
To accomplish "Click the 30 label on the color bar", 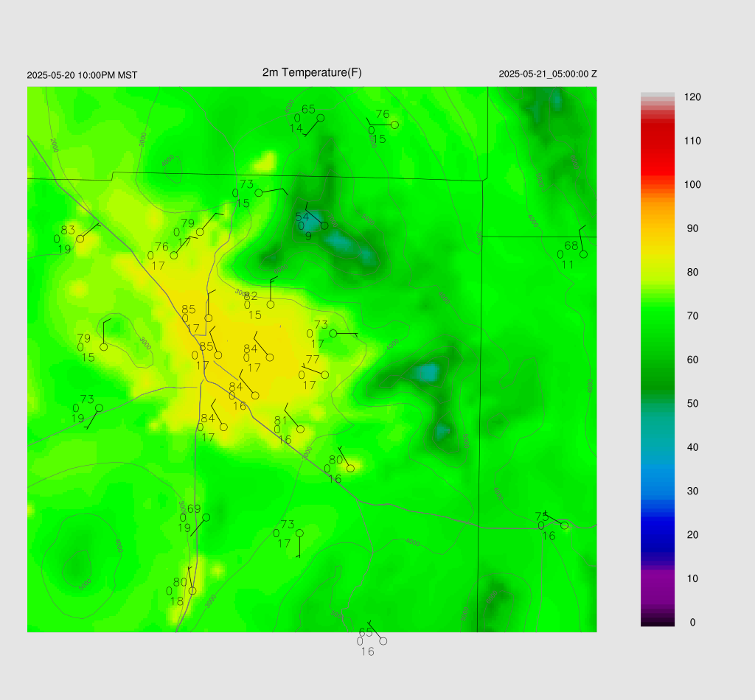I will pyautogui.click(x=692, y=491).
